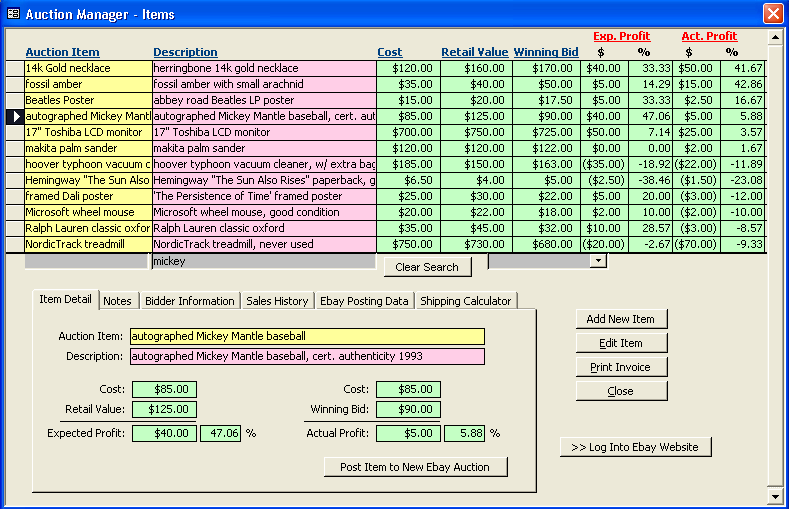Click '17" Toshiba LCD monitor' item name
The image size is (789, 509).
(88, 132)
